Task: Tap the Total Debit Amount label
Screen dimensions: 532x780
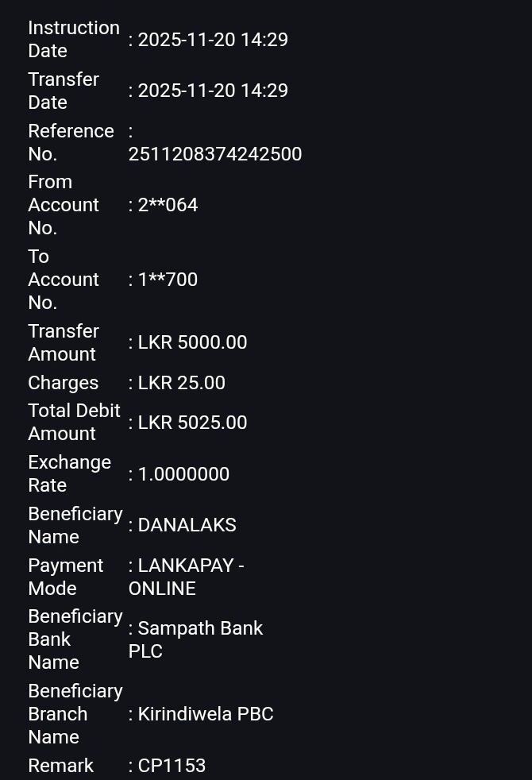Action: pos(74,422)
